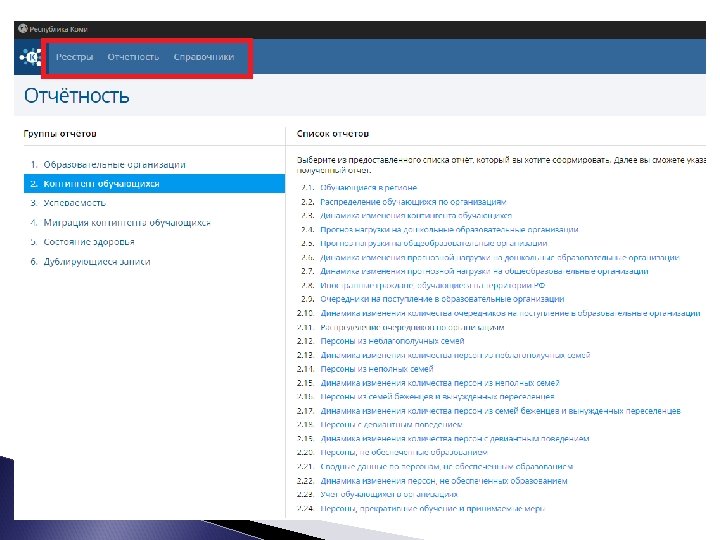Open the Справочники menu
Screen dimensions: 720x540
pyautogui.click(x=204, y=57)
